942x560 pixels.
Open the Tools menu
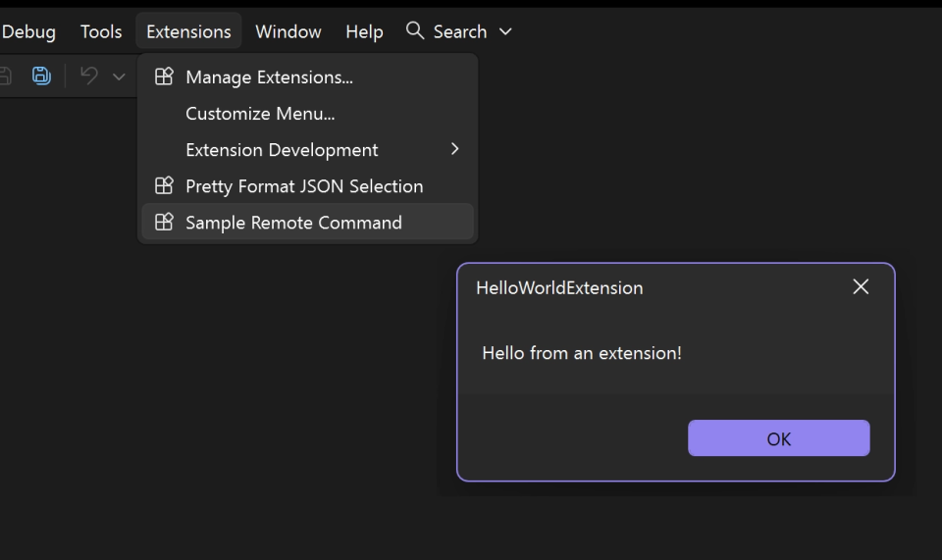101,31
